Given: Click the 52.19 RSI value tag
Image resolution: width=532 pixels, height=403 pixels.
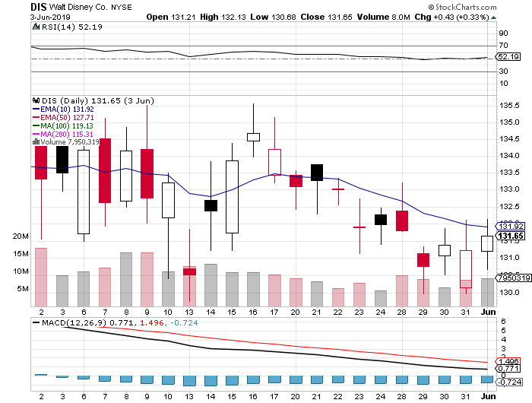Looking at the screenshot, I should [508, 57].
